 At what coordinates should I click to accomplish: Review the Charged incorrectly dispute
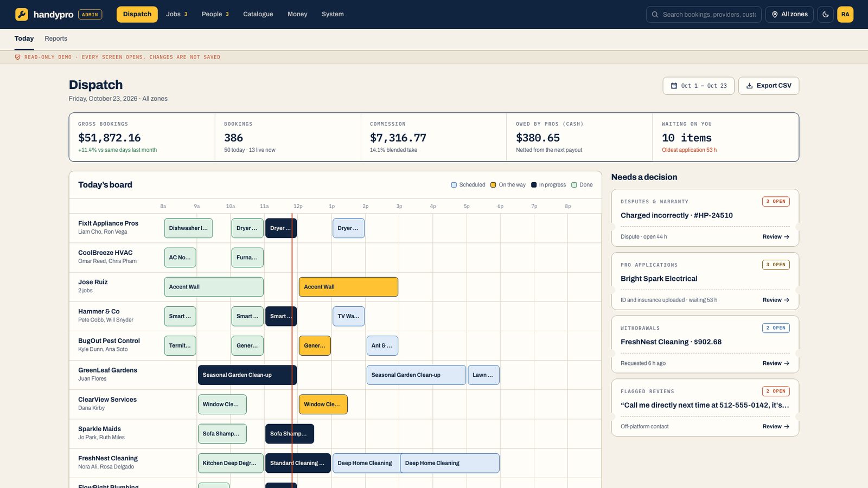[776, 237]
